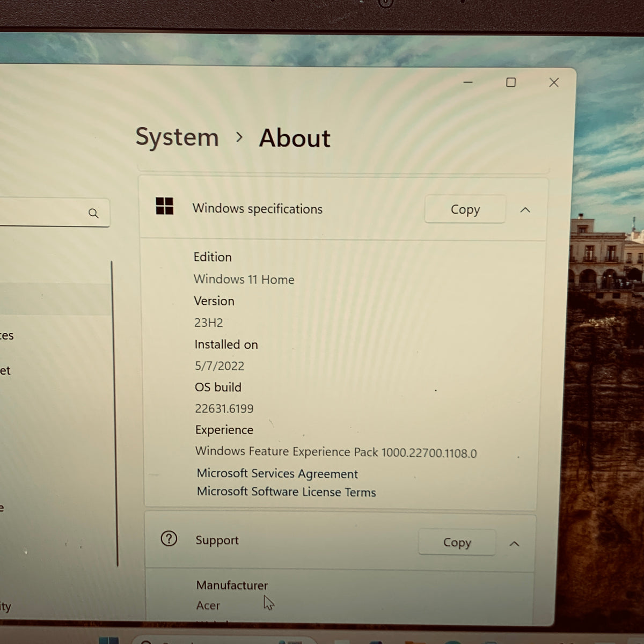Copy the Windows specifications details

tap(465, 209)
